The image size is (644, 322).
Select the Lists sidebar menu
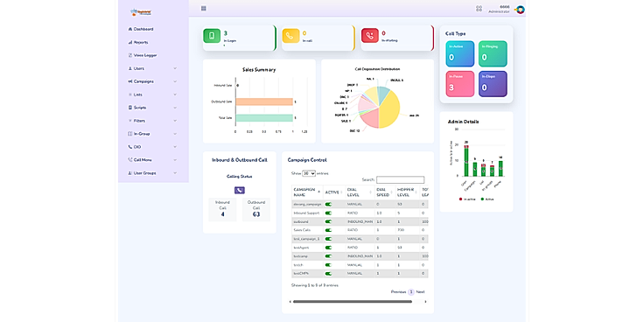137,94
